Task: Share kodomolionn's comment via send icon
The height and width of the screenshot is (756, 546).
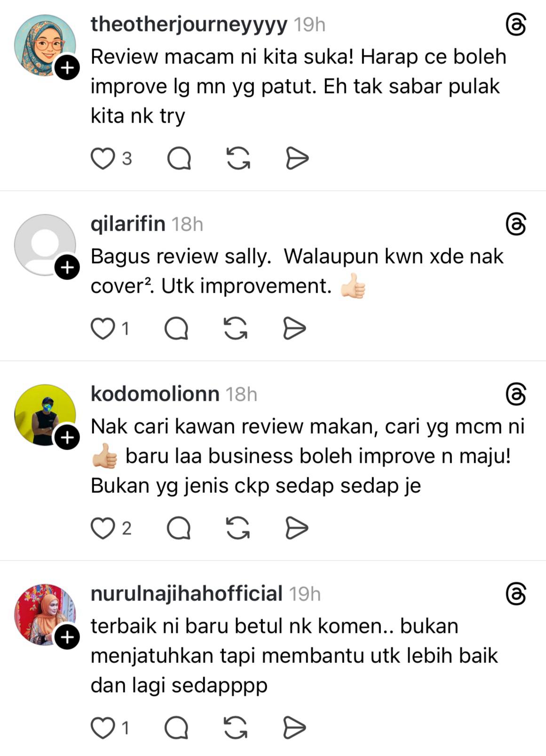Action: (x=297, y=528)
